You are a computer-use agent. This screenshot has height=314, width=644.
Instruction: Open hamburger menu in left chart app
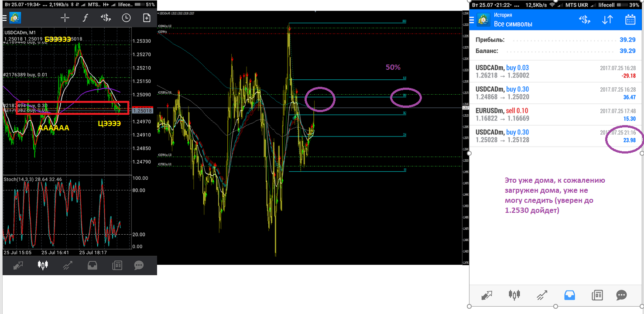[4, 18]
